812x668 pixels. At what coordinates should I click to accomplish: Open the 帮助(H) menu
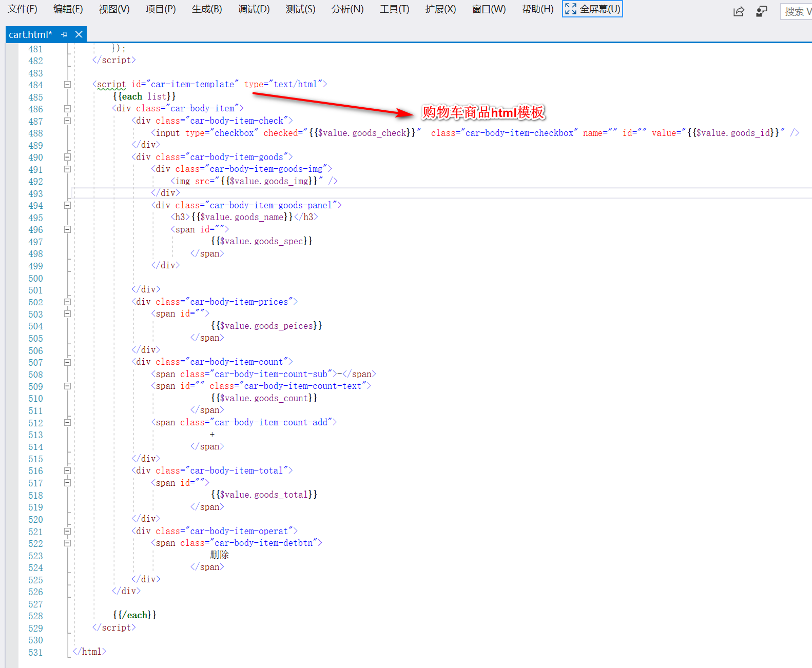[x=537, y=9]
